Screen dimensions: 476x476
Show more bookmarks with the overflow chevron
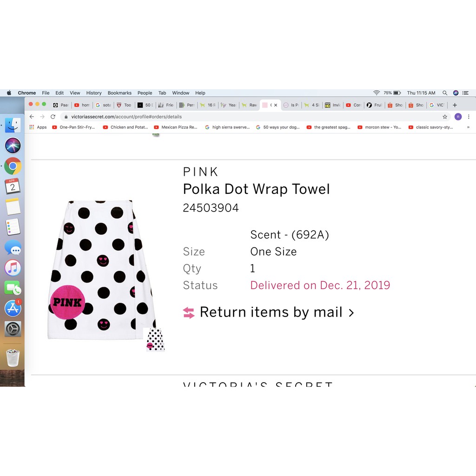pos(468,127)
